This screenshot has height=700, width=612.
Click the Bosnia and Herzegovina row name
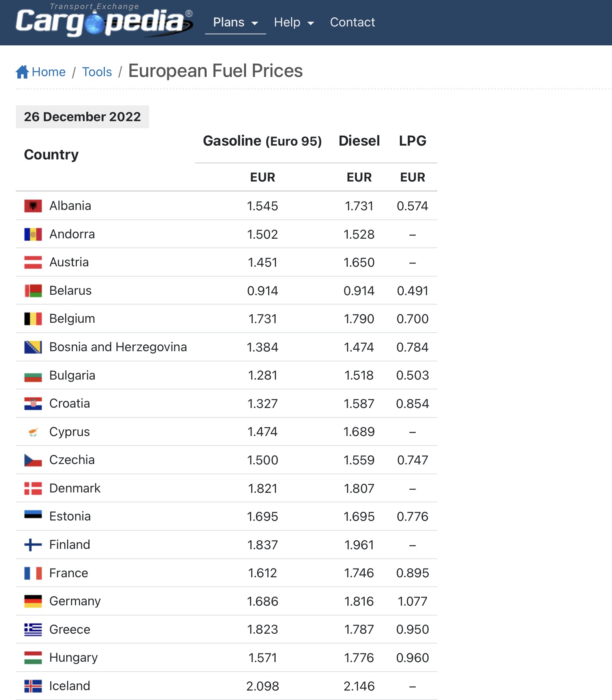pyautogui.click(x=118, y=347)
